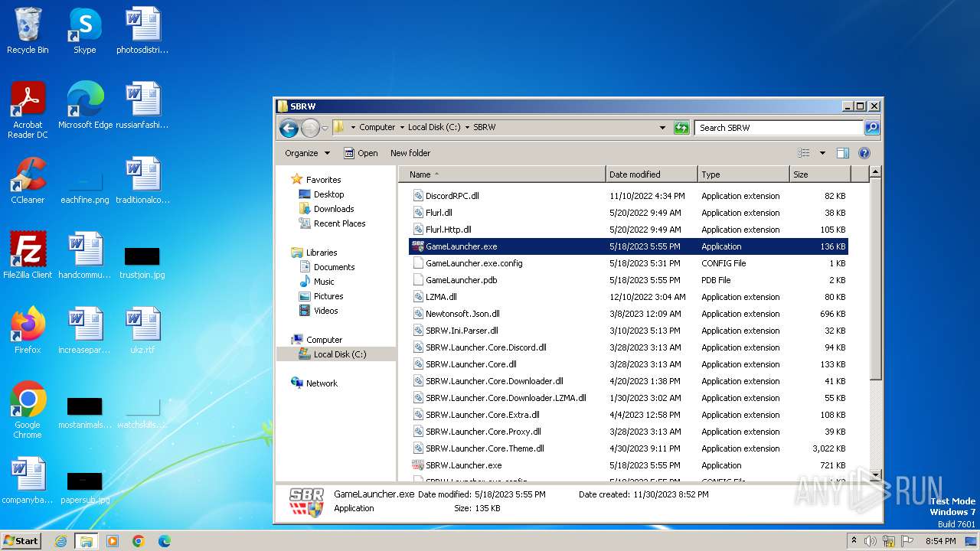This screenshot has width=980, height=551.
Task: Show hidden system tray icons
Action: (x=854, y=541)
